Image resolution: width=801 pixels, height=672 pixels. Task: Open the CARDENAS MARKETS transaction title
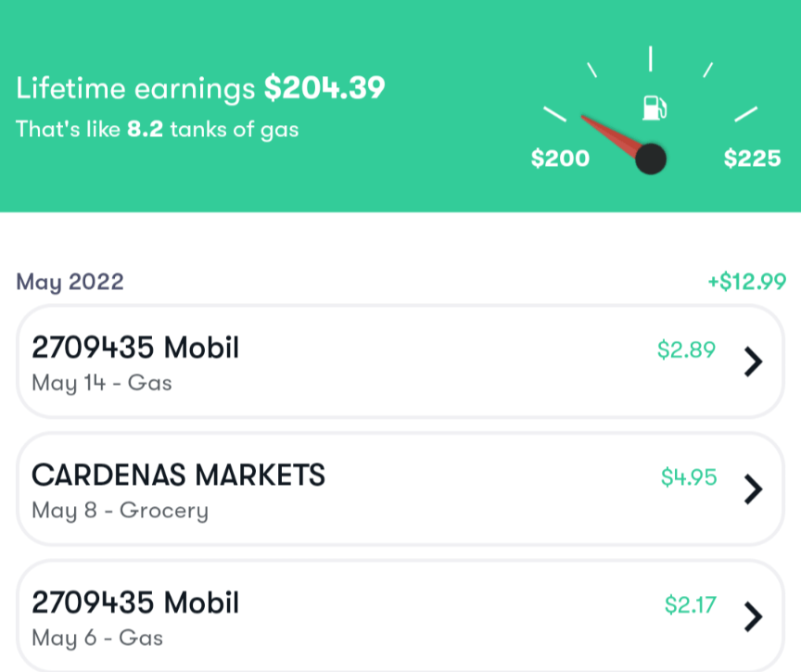pyautogui.click(x=178, y=475)
